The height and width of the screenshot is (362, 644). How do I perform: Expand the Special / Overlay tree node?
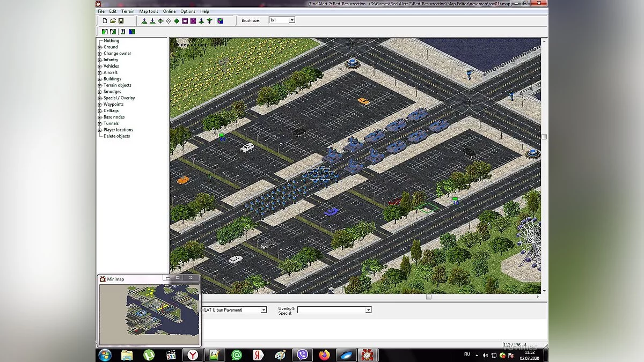click(100, 98)
